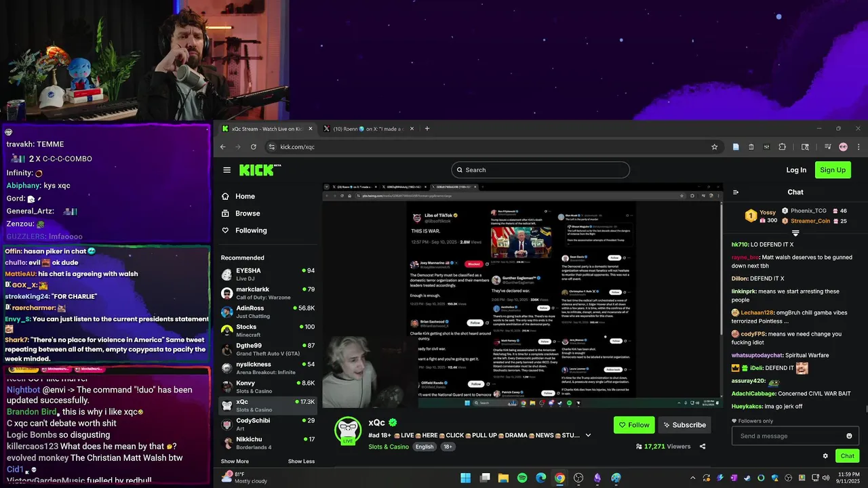The height and width of the screenshot is (488, 868).
Task: Collapse the Kick chat panel
Action: pyautogui.click(x=736, y=192)
